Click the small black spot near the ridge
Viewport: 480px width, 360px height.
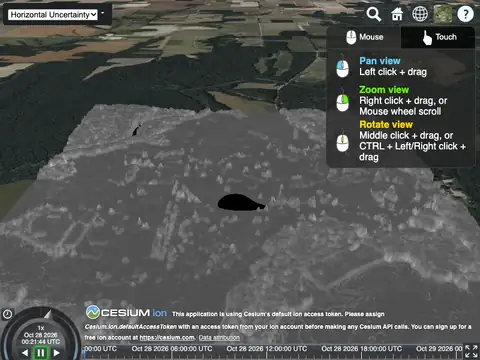pos(137,130)
